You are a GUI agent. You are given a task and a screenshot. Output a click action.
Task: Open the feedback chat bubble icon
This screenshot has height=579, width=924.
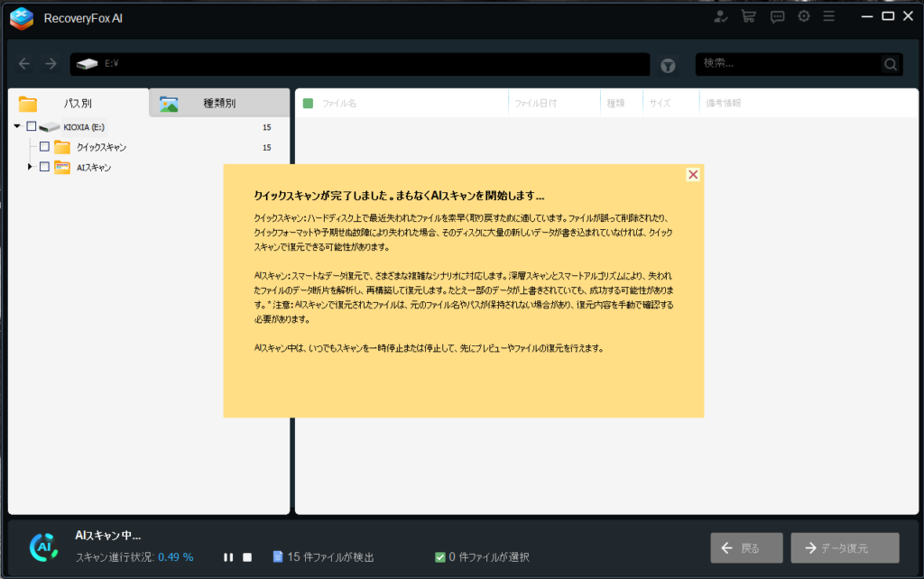777,16
